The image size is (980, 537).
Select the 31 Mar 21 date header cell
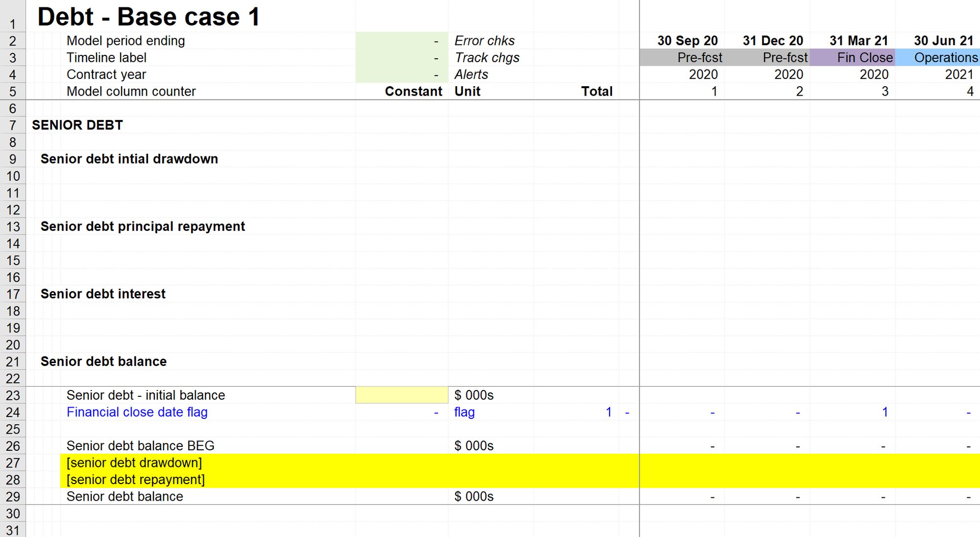tap(858, 41)
